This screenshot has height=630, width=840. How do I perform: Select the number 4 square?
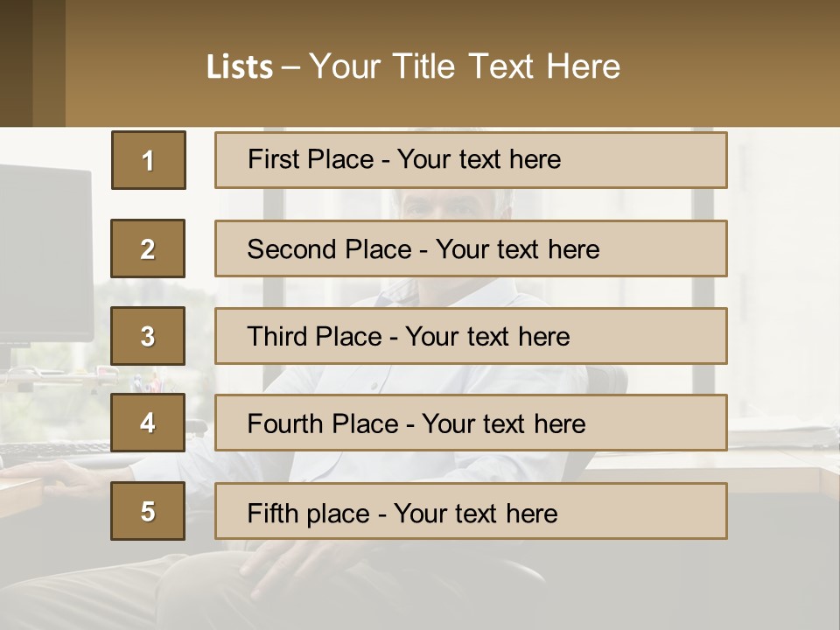coord(148,423)
